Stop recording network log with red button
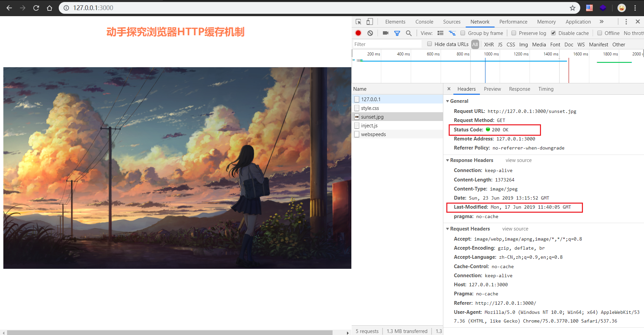 (358, 33)
